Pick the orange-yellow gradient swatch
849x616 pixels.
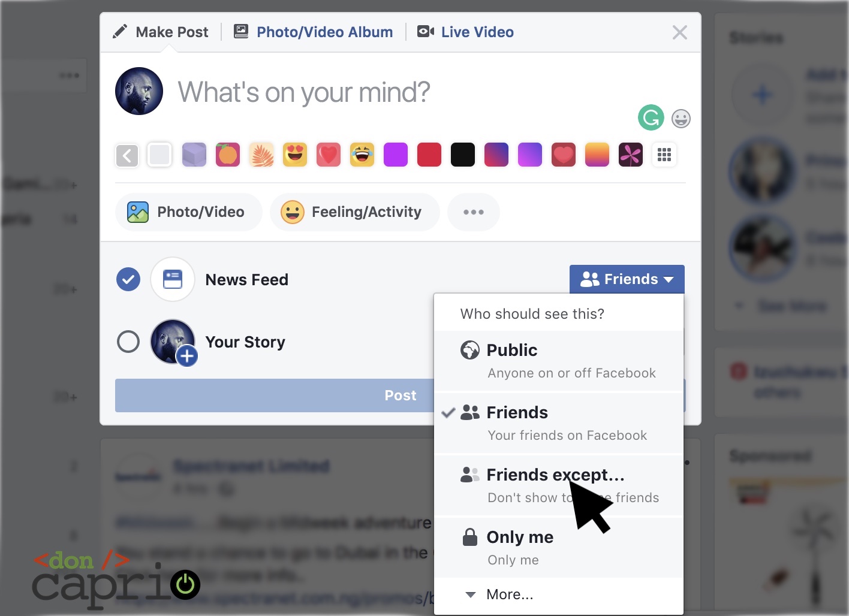pyautogui.click(x=597, y=155)
